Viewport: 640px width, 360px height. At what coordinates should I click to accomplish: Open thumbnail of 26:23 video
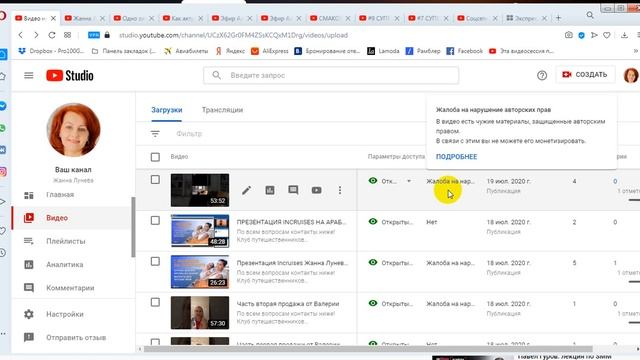pyautogui.click(x=200, y=272)
